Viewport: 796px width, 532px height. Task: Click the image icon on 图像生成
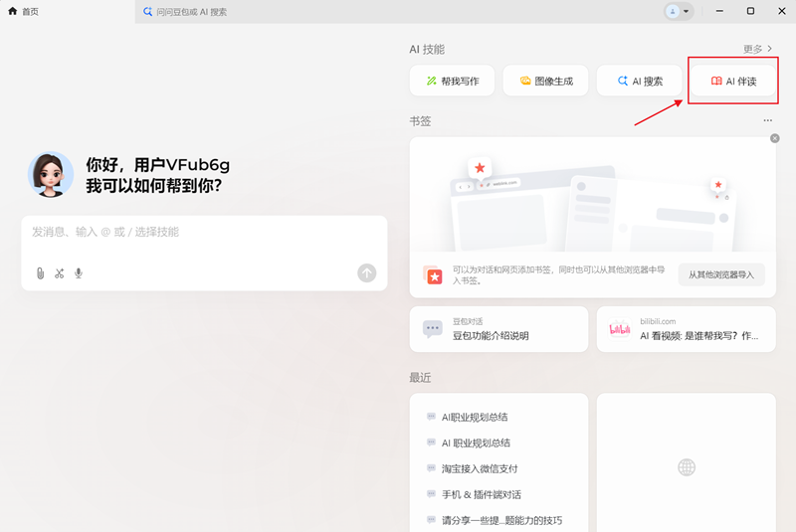(x=525, y=81)
